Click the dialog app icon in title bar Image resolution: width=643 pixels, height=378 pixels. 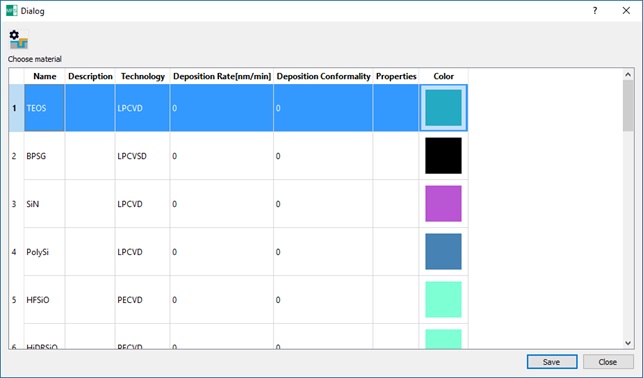point(11,11)
